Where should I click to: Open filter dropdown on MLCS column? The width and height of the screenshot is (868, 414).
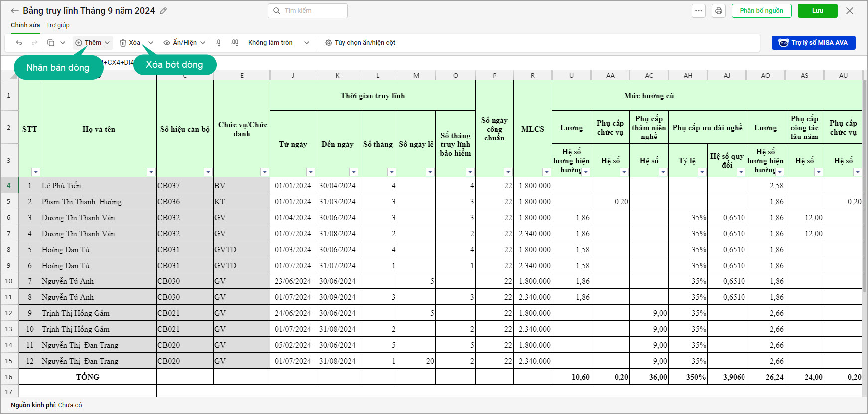coord(546,172)
